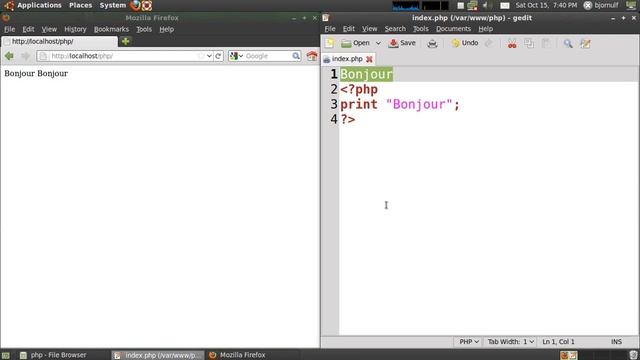This screenshot has height=360, width=640.
Task: Open a file with gedit Open button
Action: pos(356,43)
